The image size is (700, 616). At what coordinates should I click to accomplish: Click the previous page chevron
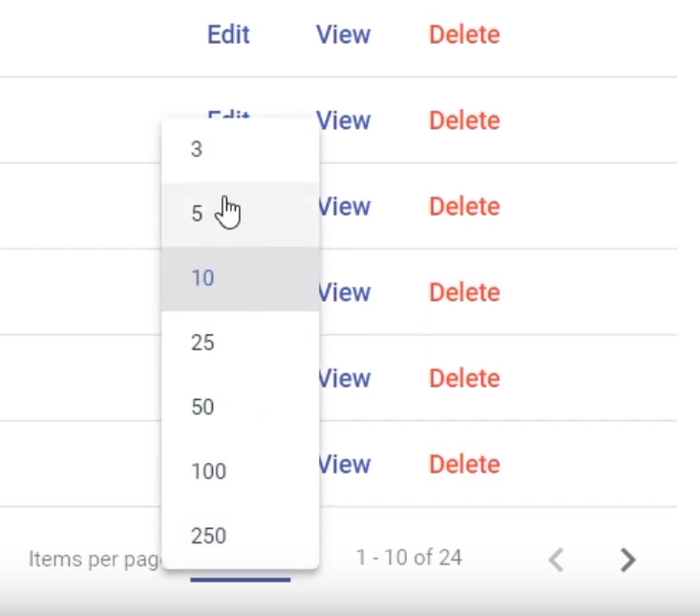[x=556, y=560]
